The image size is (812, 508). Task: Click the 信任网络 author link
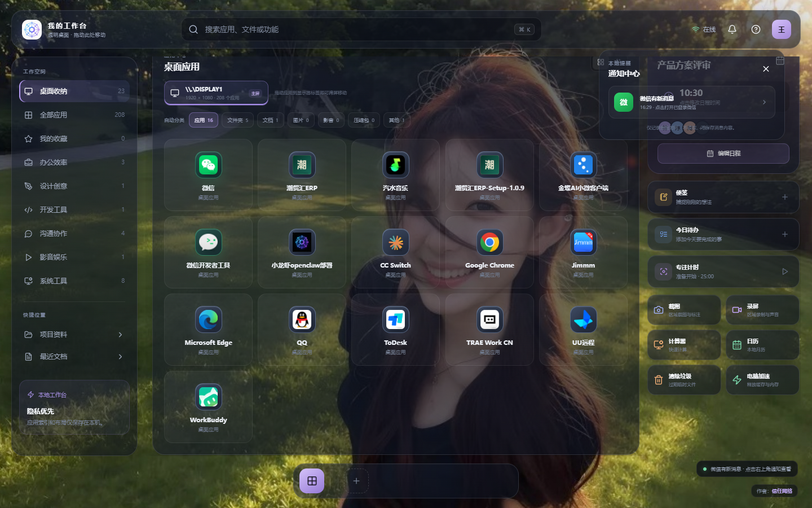pyautogui.click(x=782, y=491)
